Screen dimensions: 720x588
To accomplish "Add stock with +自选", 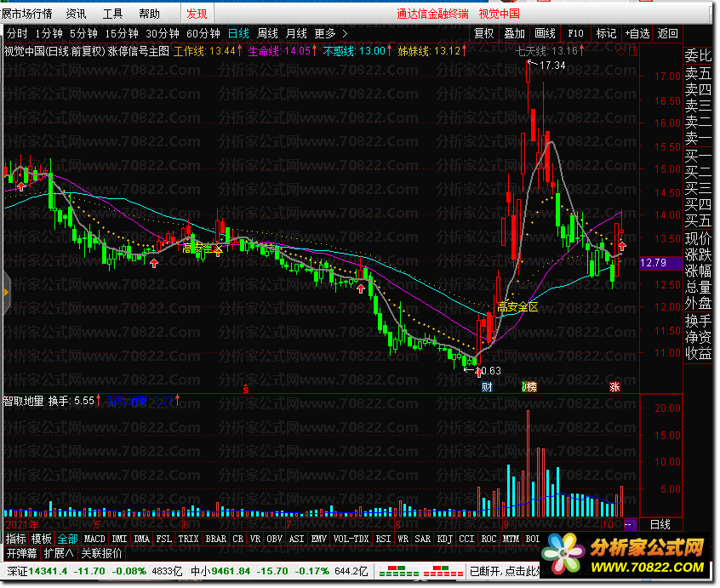I will coord(637,33).
